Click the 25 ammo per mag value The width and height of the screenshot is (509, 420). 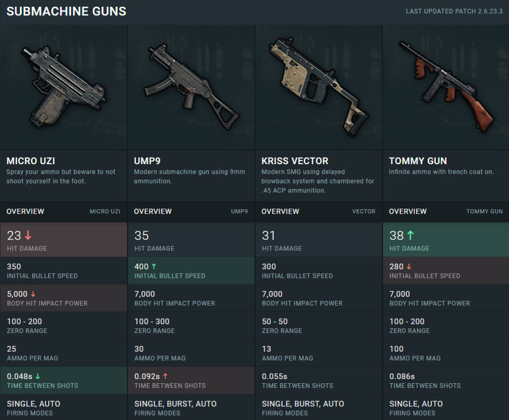click(11, 349)
